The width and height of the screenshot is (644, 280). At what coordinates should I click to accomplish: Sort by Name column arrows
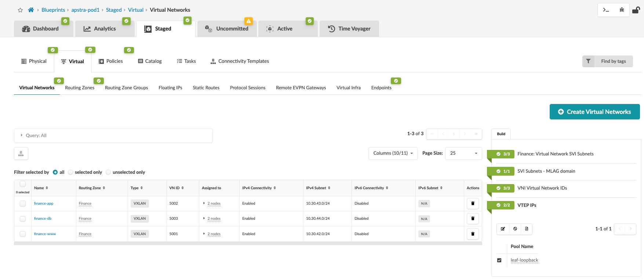point(47,188)
